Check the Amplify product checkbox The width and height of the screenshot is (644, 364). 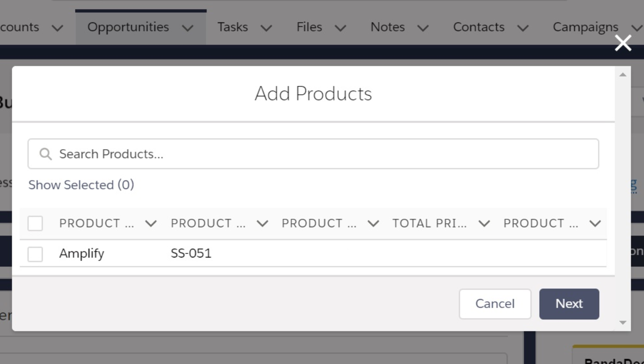point(35,254)
